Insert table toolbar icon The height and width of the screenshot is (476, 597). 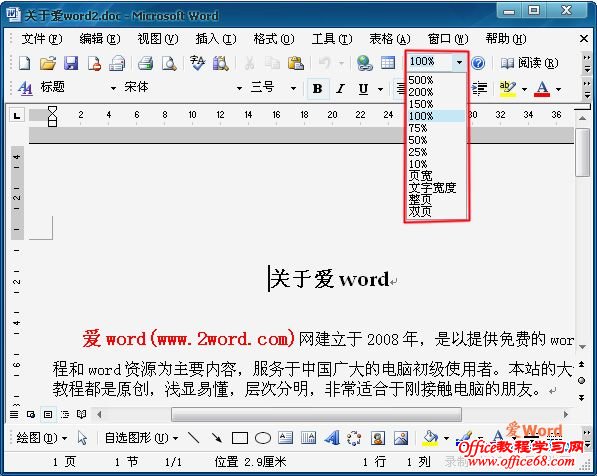coord(388,63)
